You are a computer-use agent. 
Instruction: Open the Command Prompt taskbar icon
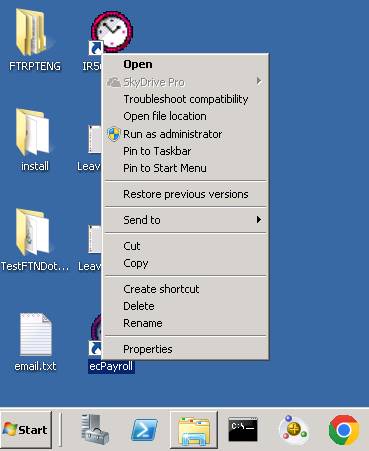click(x=243, y=429)
